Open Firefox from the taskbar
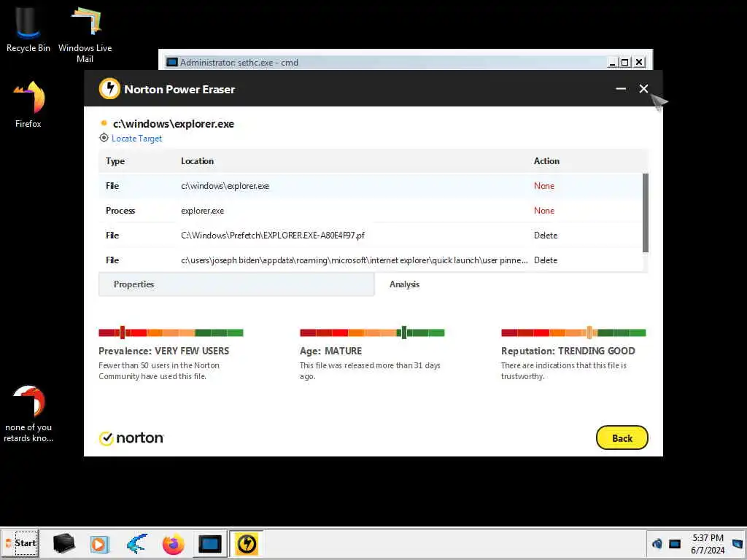 [x=173, y=544]
